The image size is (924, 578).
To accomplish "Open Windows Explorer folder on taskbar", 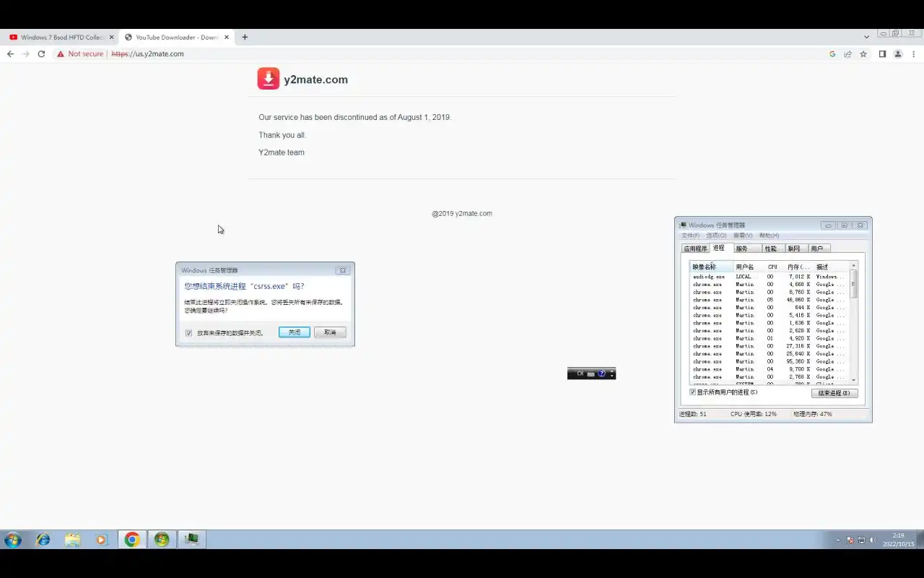I will (x=72, y=540).
